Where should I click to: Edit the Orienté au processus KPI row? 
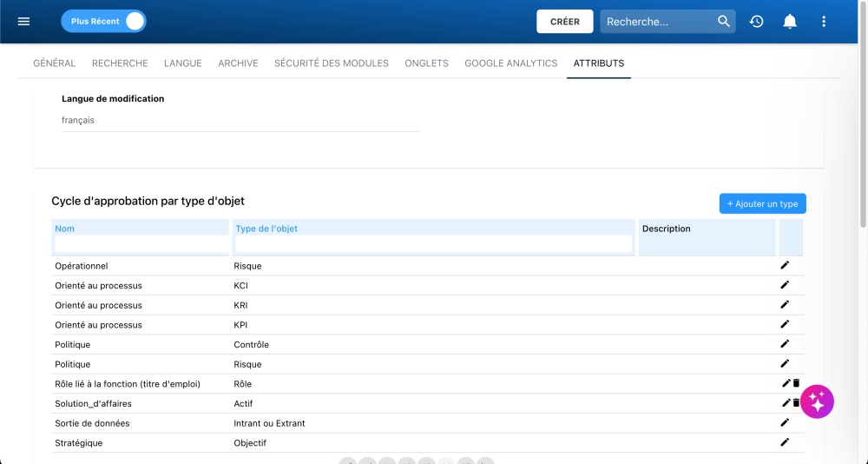point(785,324)
